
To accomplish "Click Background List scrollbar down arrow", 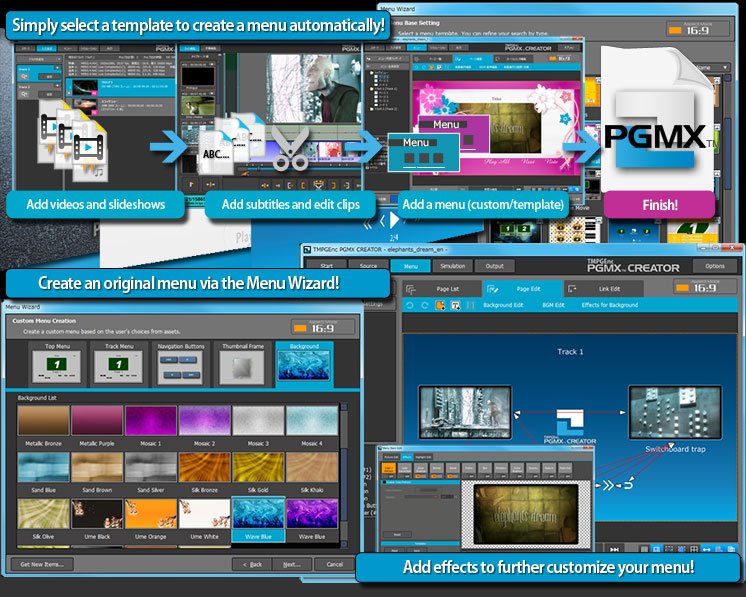I will 344,543.
